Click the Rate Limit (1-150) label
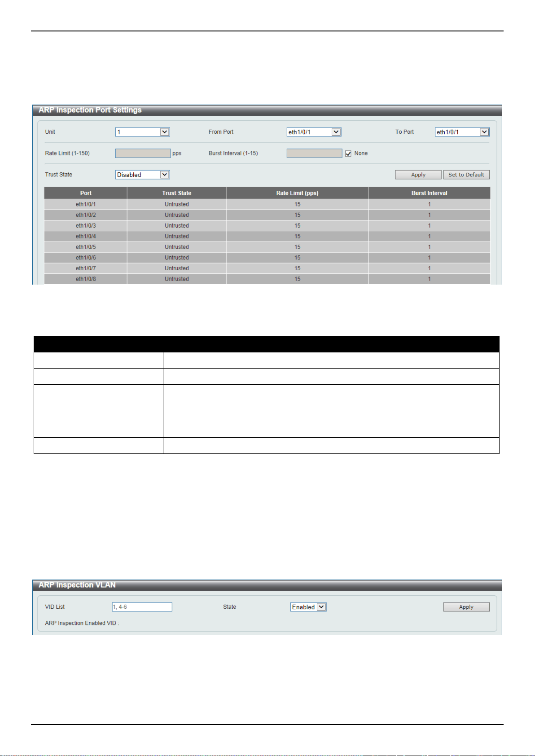535x756 pixels. (x=67, y=154)
